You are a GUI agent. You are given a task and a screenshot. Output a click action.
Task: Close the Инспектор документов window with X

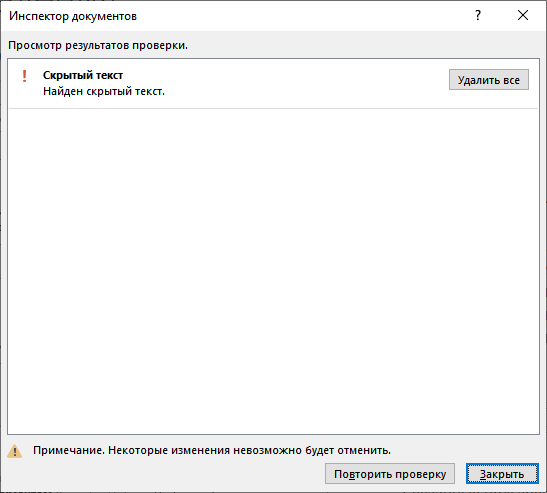(523, 15)
